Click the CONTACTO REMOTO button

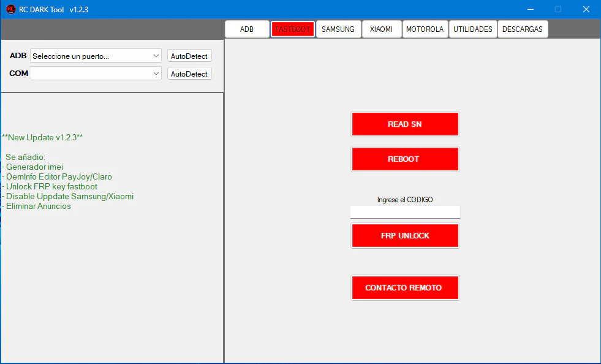(x=405, y=287)
